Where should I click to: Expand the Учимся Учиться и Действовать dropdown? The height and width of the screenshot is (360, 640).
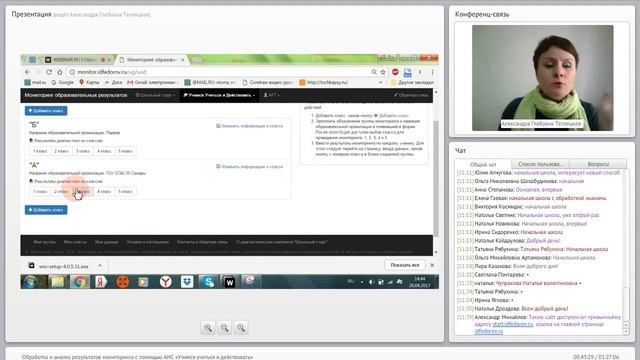point(219,95)
